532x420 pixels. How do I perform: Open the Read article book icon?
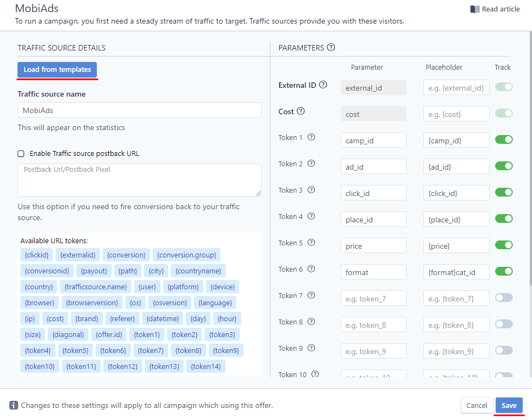475,9
